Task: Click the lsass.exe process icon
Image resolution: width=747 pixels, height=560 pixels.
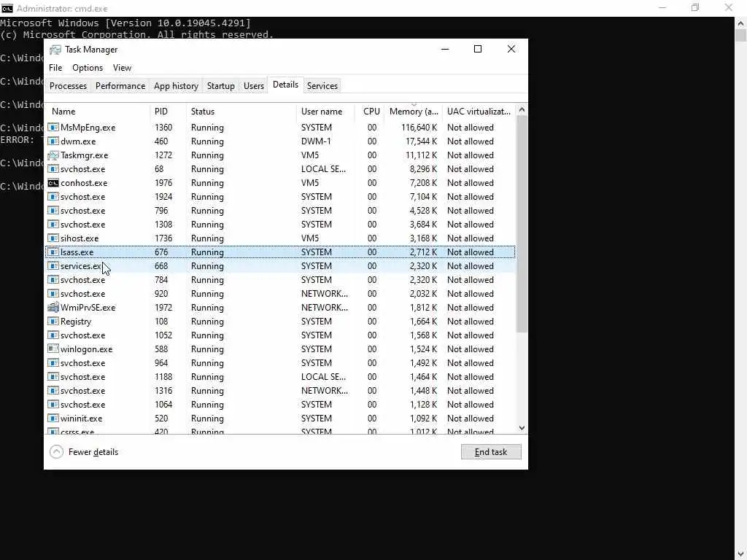Action: [53, 252]
